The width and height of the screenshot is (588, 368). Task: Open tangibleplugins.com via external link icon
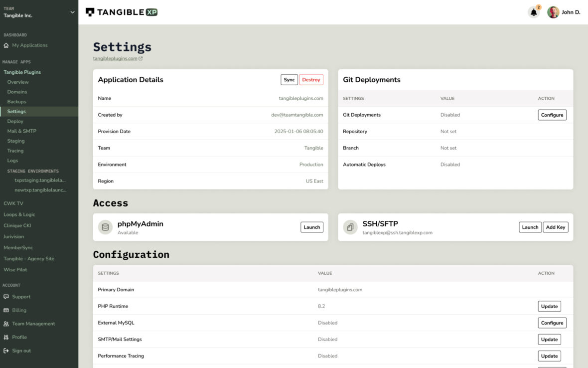141,58
